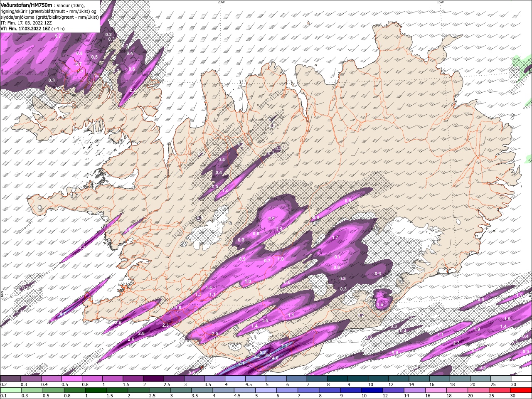Click the 1.9 precipitation value offshore
The width and height of the screenshot is (532, 399).
tap(477, 329)
